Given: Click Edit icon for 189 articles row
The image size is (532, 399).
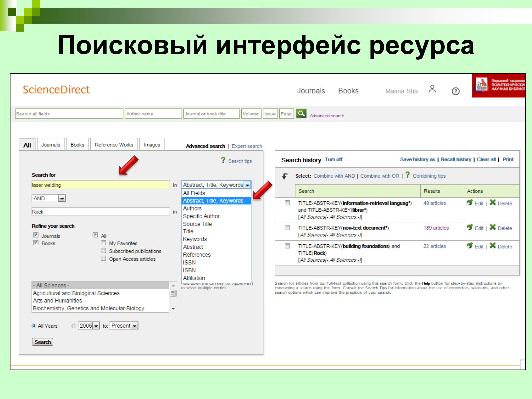Looking at the screenshot, I should (470, 227).
